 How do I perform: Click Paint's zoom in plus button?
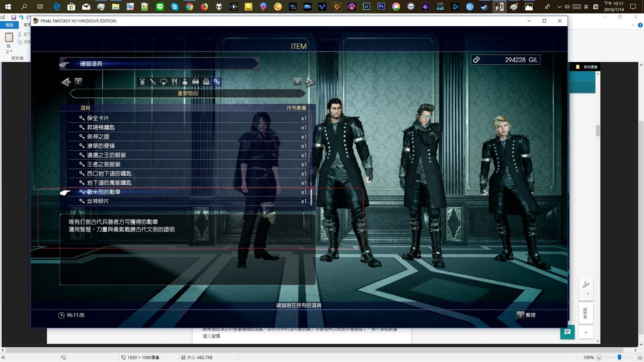(640, 357)
